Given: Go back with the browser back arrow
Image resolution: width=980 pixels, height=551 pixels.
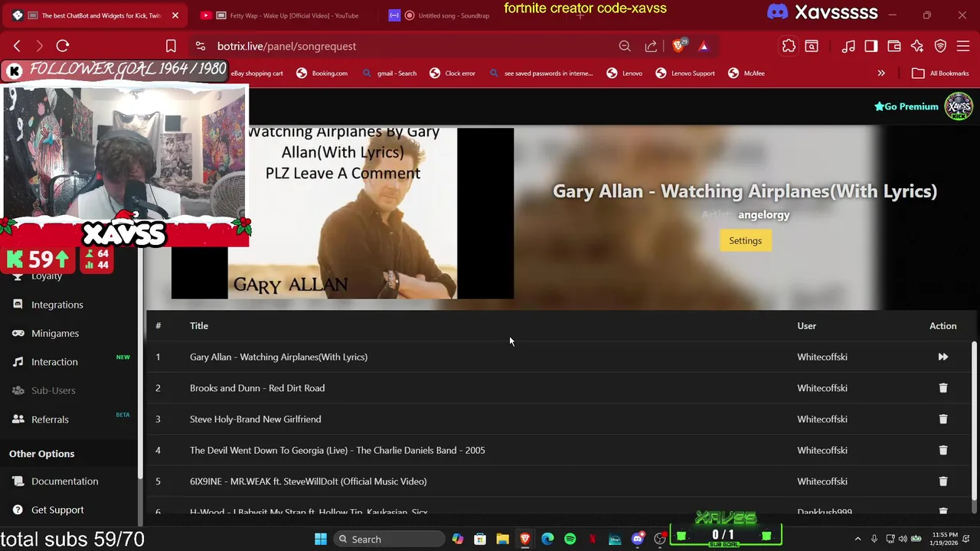Looking at the screenshot, I should click(x=17, y=46).
